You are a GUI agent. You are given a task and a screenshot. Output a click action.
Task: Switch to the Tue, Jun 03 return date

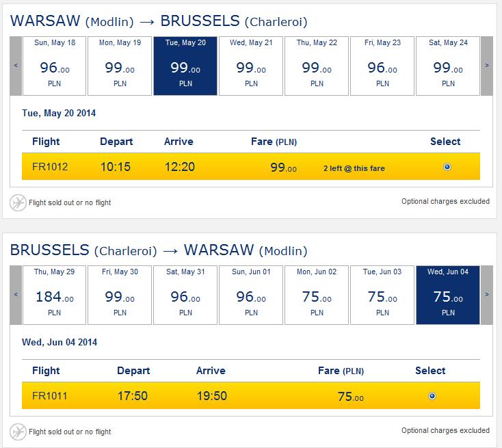coord(382,295)
